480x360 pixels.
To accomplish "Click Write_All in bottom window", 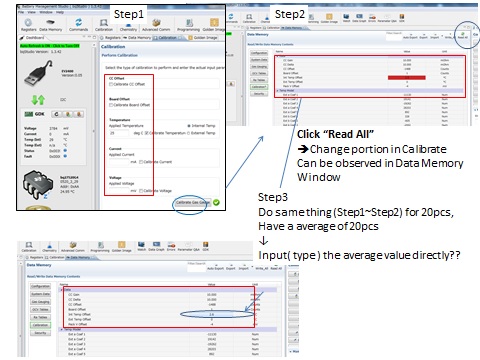I will click(x=262, y=268).
